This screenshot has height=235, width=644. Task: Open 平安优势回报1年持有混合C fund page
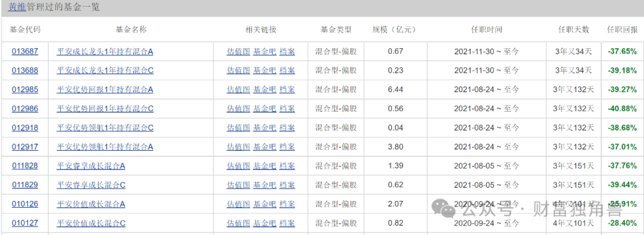point(105,109)
